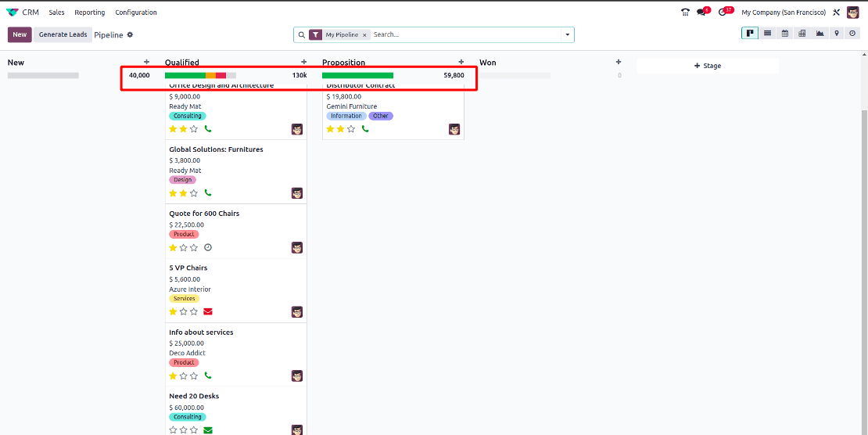
Task: Open the VoIP phone icon in navbar
Action: (x=685, y=13)
